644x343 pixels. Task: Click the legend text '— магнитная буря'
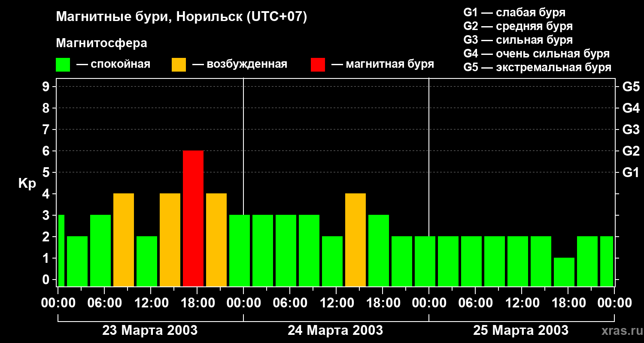(383, 64)
